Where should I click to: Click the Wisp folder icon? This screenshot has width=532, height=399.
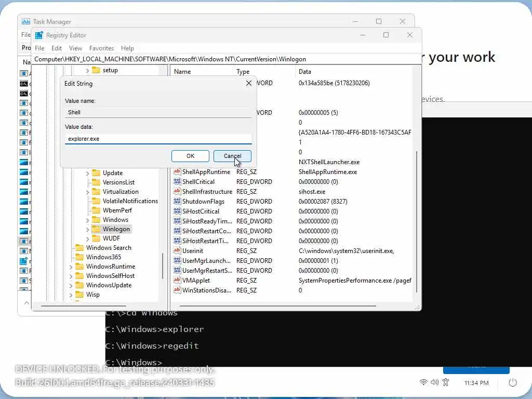79,295
